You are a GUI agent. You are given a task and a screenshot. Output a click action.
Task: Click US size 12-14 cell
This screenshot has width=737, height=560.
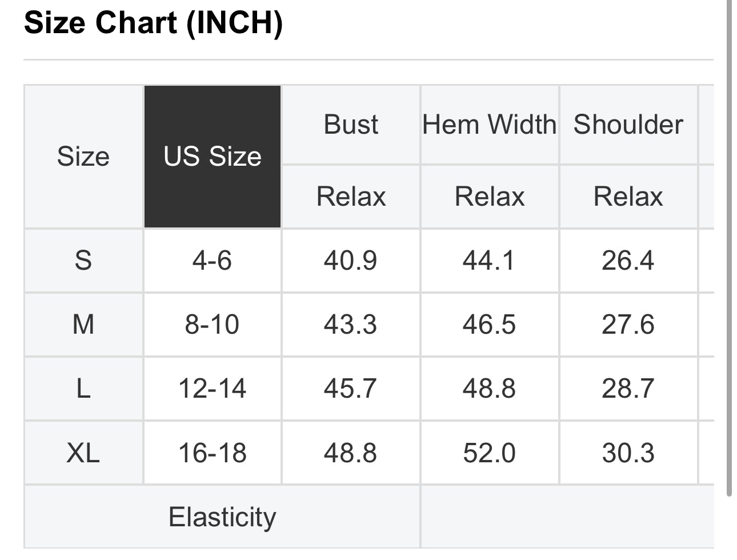coord(212,389)
